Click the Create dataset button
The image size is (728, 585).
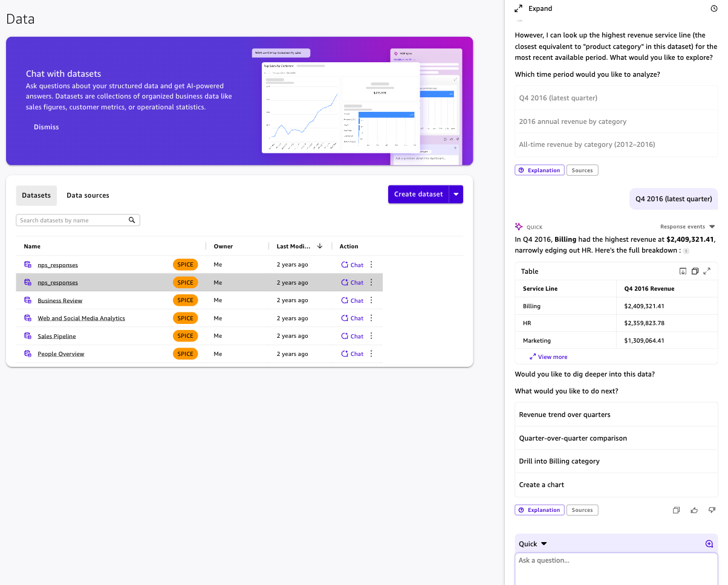click(x=418, y=194)
